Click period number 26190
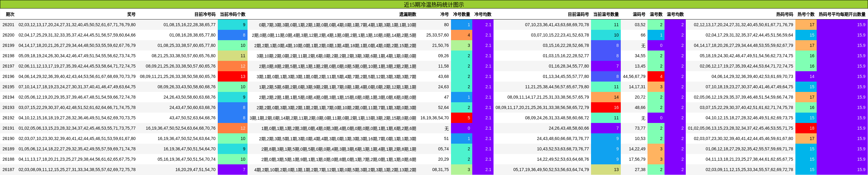Image resolution: width=868 pixels, height=175 pixels. click(x=9, y=139)
